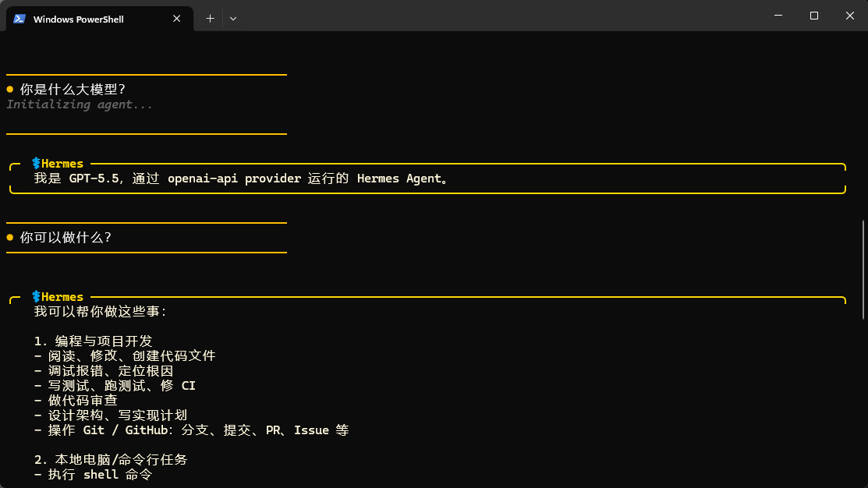Close the terminal window

(x=850, y=16)
